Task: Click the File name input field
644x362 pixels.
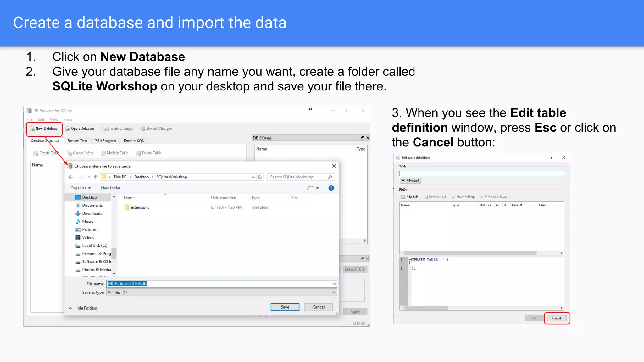Action: pos(222,284)
